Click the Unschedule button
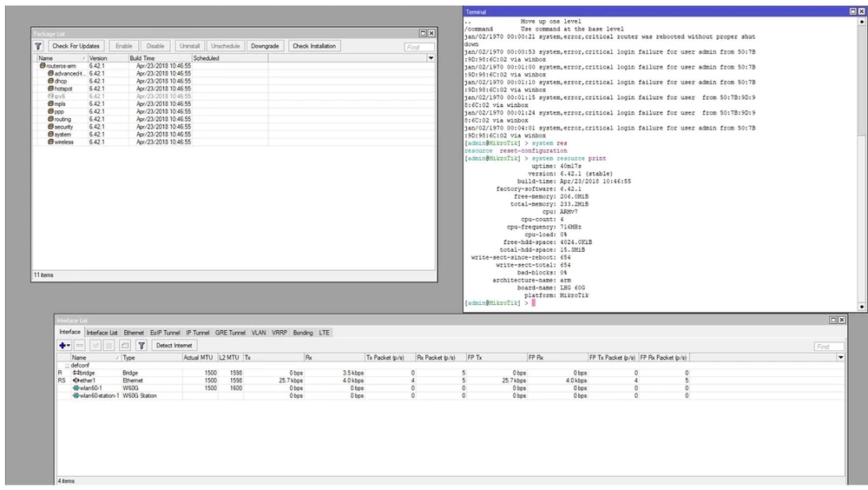868x490 pixels. 226,46
